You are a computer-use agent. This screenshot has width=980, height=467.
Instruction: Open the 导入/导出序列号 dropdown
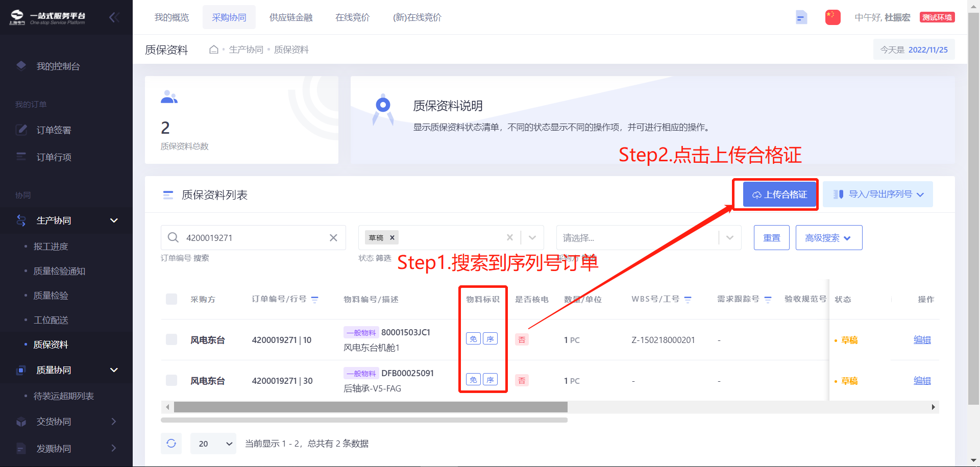point(878,194)
